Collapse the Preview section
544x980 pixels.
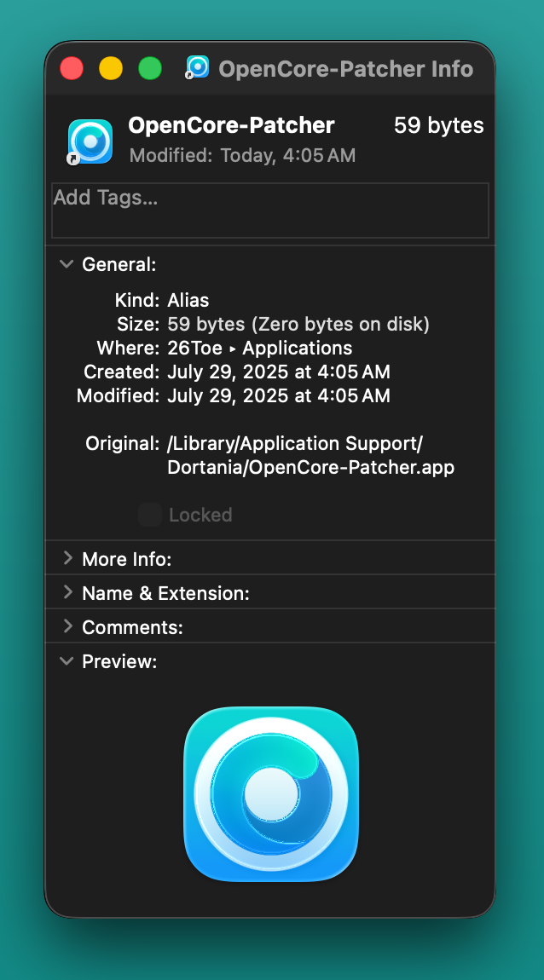[67, 661]
